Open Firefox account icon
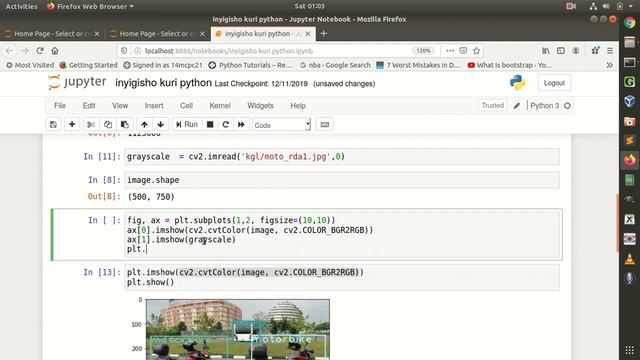This screenshot has width=640, height=360. 576,51
